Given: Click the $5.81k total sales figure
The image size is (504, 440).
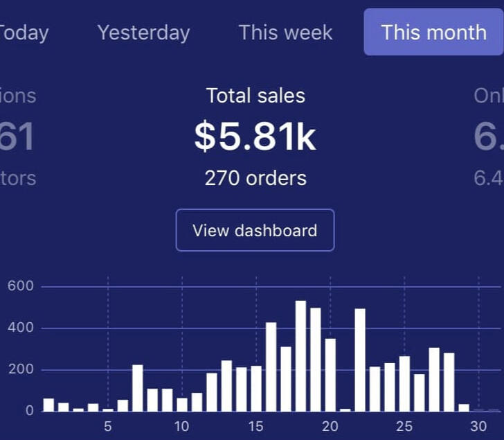Looking at the screenshot, I should pos(255,137).
